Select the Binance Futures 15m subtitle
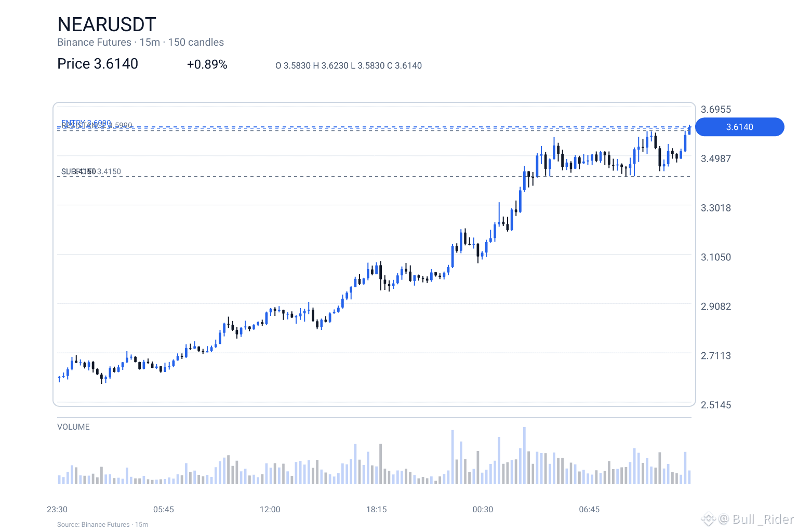 coord(140,42)
